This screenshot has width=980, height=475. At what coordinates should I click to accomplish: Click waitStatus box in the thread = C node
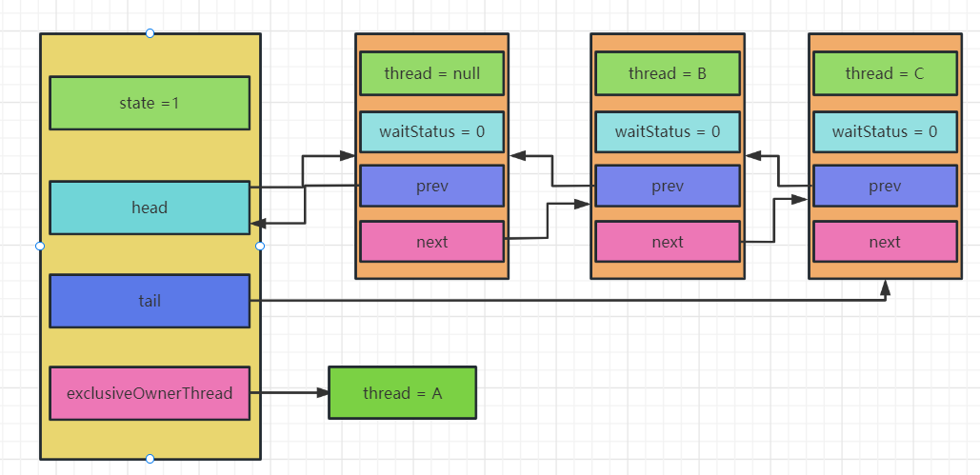885,131
